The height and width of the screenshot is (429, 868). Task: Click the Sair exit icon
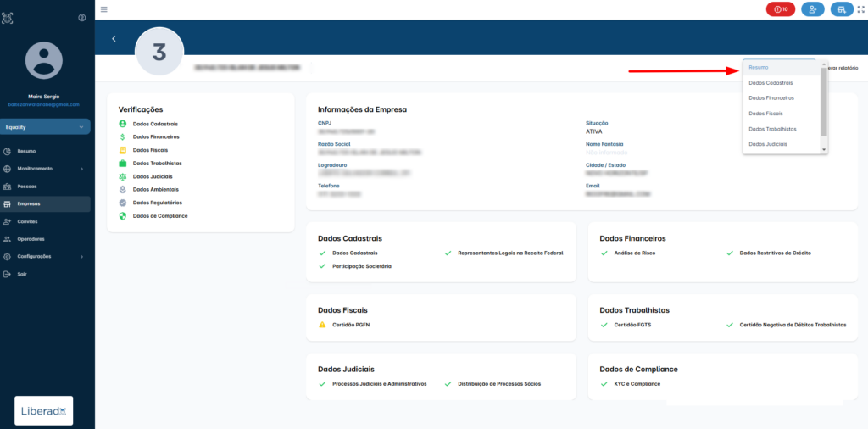[7, 274]
